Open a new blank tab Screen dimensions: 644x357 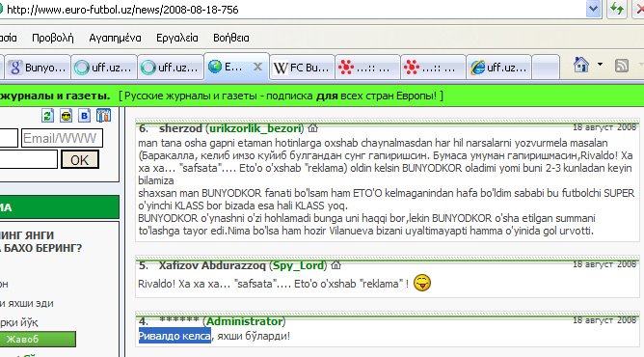[x=546, y=67]
